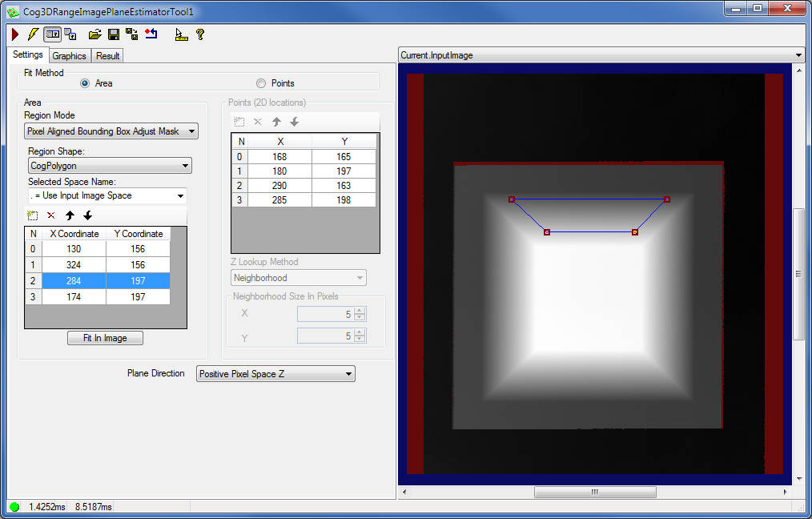
Task: Click the pointer measurement toolbar icon
Action: point(181,34)
